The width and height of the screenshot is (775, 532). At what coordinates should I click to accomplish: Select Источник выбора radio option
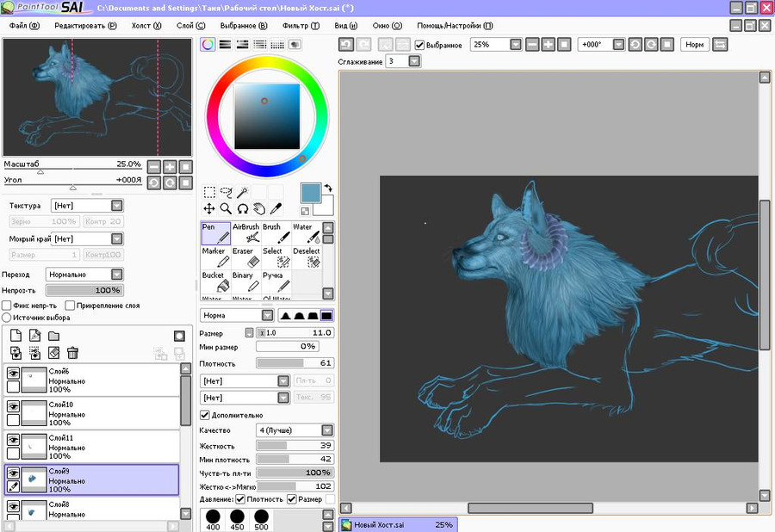tap(6, 318)
